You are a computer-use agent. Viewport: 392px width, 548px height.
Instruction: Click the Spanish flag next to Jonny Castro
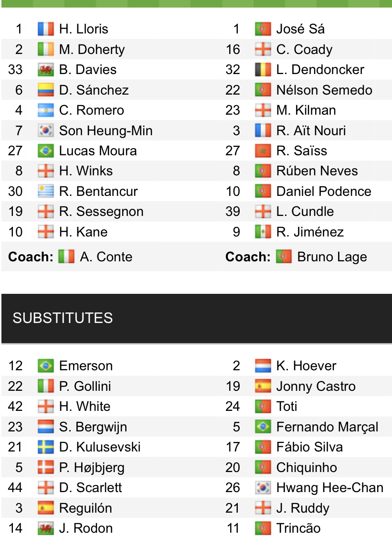(263, 387)
